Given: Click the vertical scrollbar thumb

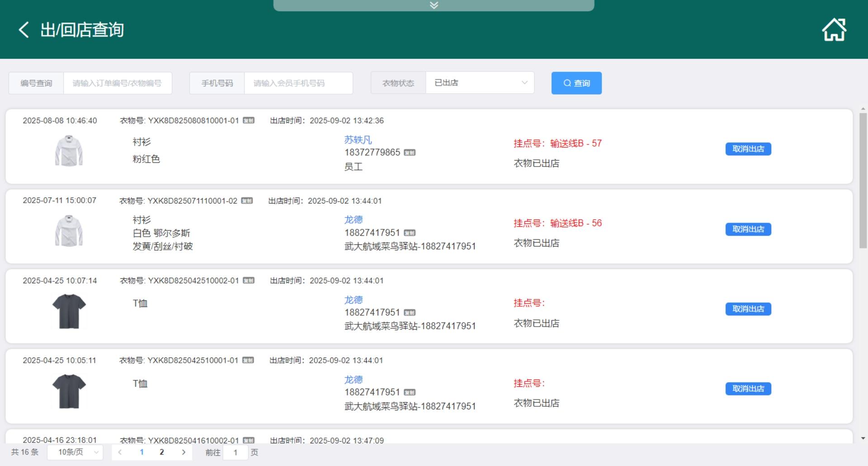Looking at the screenshot, I should tap(863, 181).
